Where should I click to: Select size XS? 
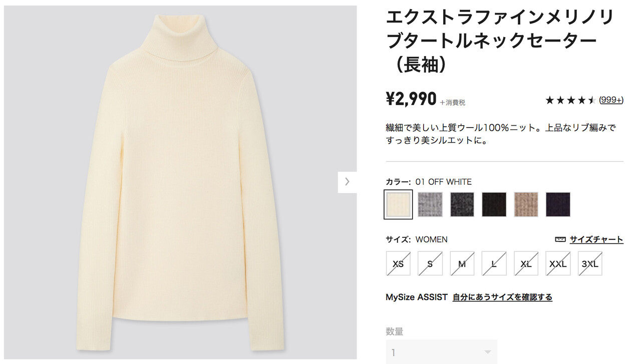398,263
